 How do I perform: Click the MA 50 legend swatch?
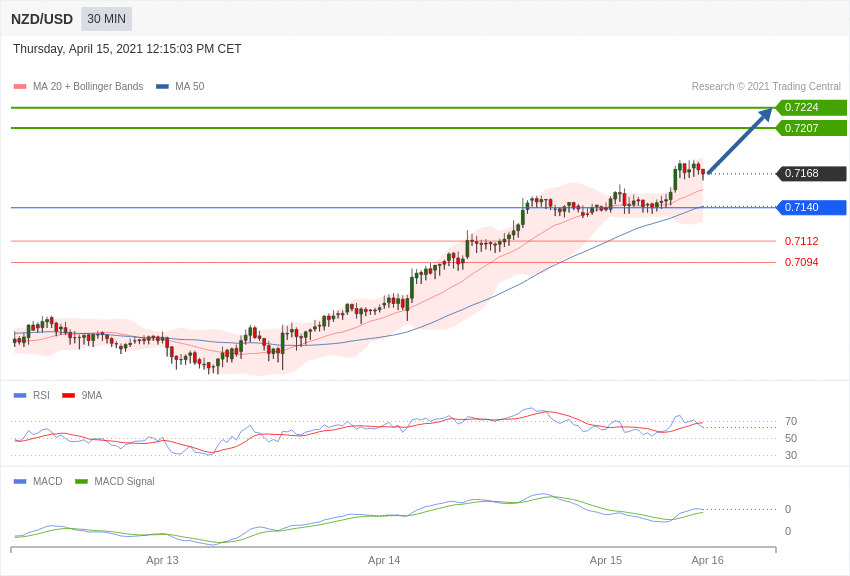162,87
